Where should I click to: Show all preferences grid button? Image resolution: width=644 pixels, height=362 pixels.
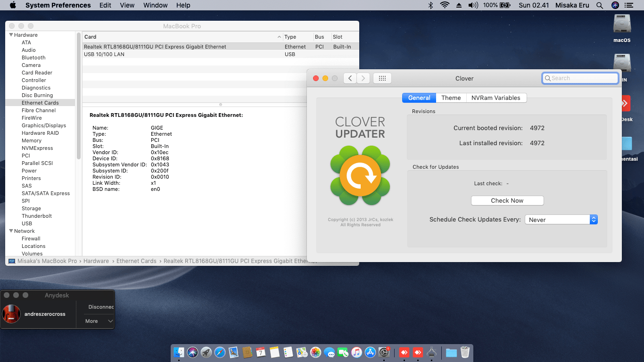tap(382, 78)
